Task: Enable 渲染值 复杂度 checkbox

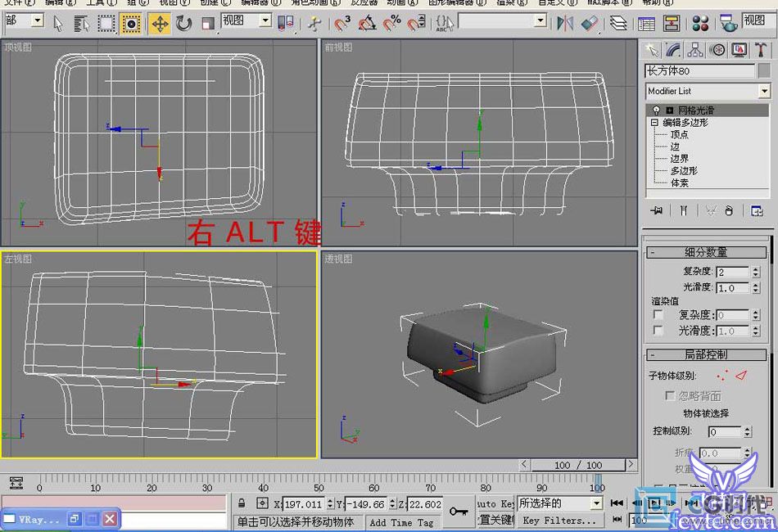Action: click(x=658, y=314)
